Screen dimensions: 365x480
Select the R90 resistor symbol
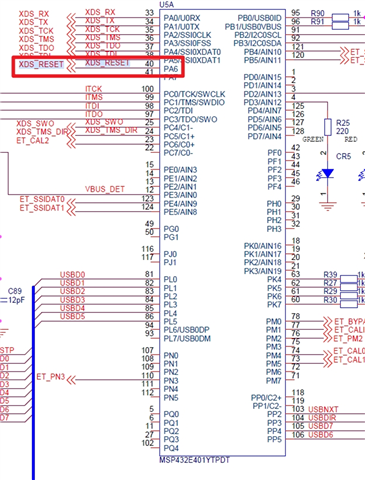(x=340, y=18)
